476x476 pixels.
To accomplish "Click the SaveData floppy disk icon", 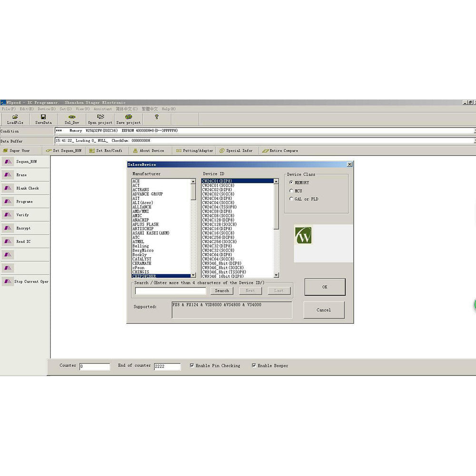I will tap(43, 117).
